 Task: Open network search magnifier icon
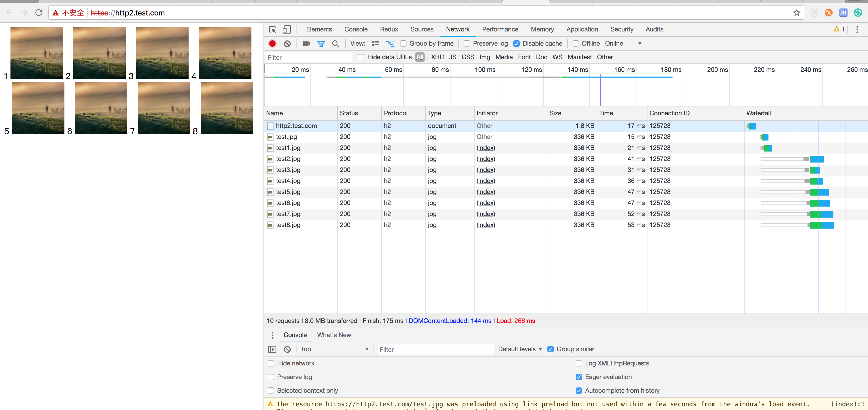click(335, 44)
